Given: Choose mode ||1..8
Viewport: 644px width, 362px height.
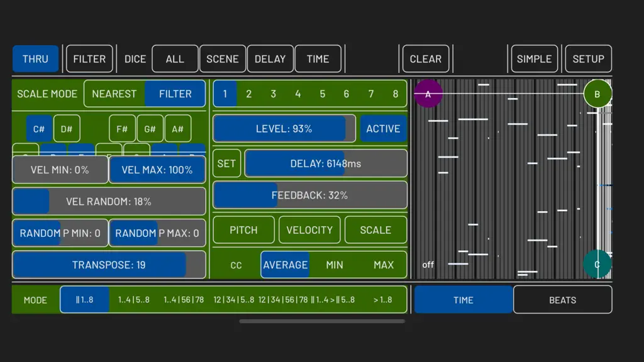Looking at the screenshot, I should coord(85,300).
